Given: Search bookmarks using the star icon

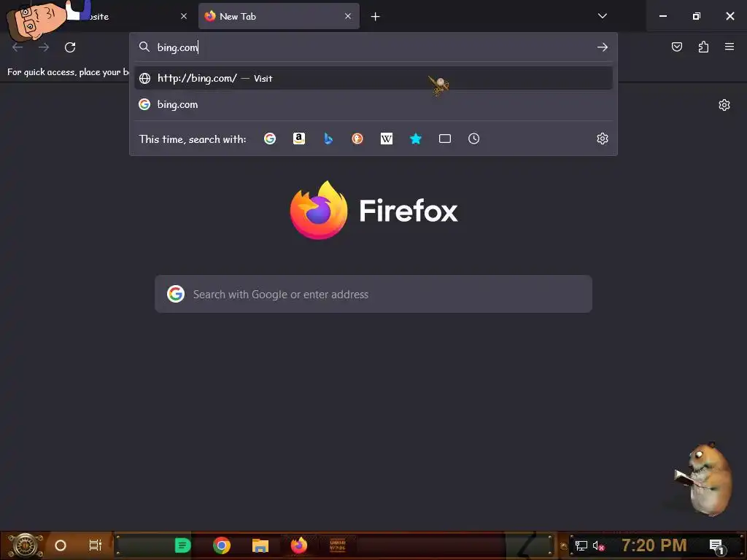Looking at the screenshot, I should point(415,139).
